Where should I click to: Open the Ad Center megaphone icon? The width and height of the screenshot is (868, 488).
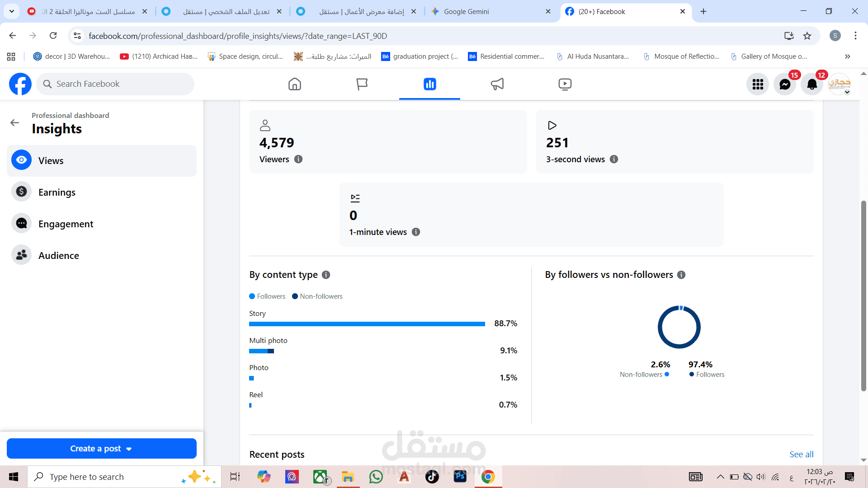click(497, 84)
